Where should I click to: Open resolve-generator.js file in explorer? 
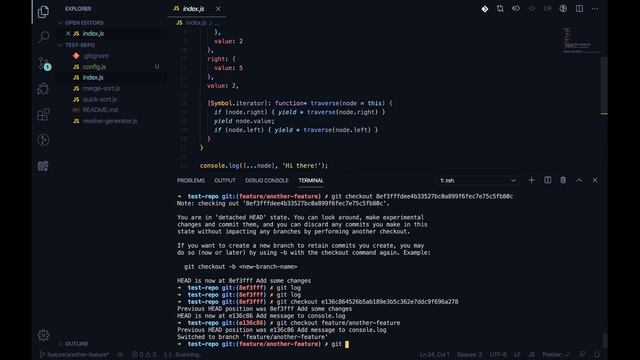click(110, 121)
